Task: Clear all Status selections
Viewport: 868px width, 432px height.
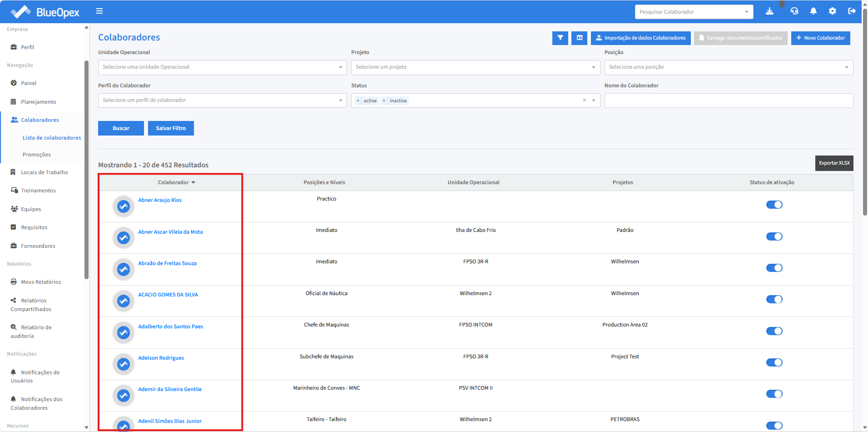Action: 585,100
